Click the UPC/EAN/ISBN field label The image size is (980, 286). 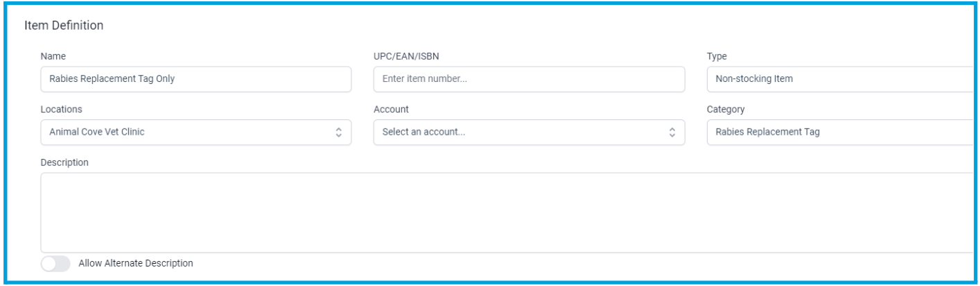pos(405,56)
